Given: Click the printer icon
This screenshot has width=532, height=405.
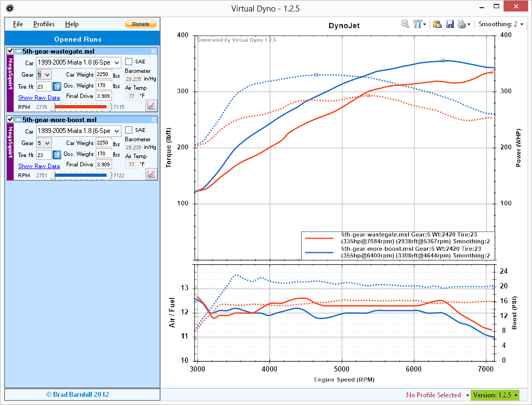Looking at the screenshot, I should pos(461,24).
